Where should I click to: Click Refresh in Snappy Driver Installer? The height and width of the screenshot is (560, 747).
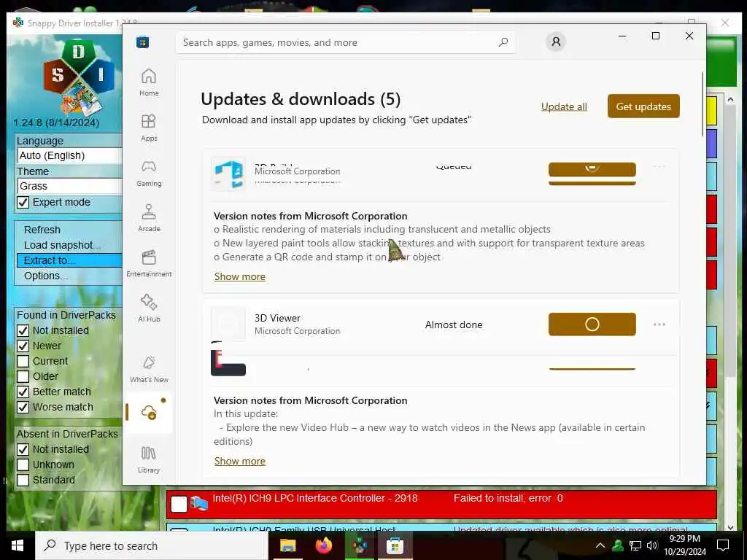tap(42, 230)
